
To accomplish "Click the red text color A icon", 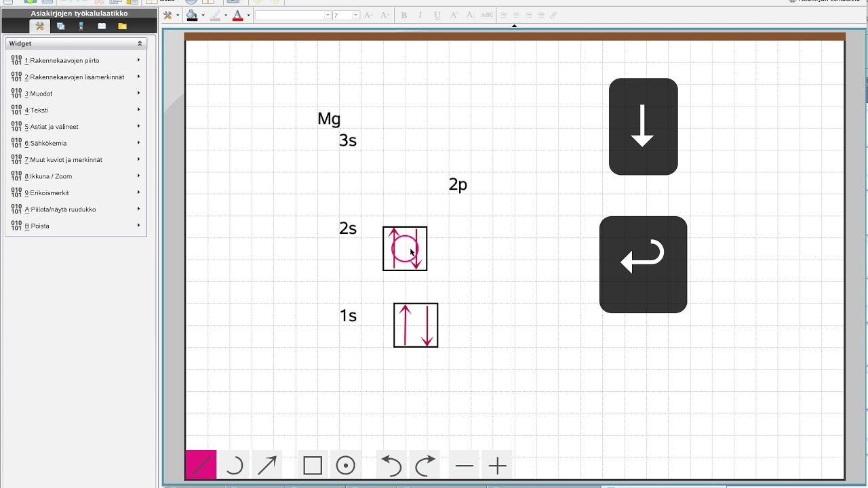I will point(237,15).
